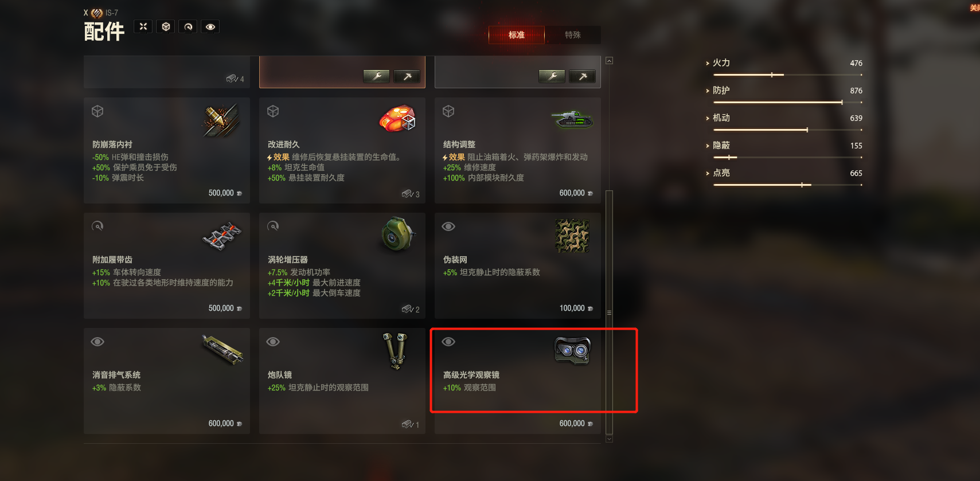The image size is (980, 481).
Task: Toggle the firepower crosshair filter icon
Action: (143, 26)
